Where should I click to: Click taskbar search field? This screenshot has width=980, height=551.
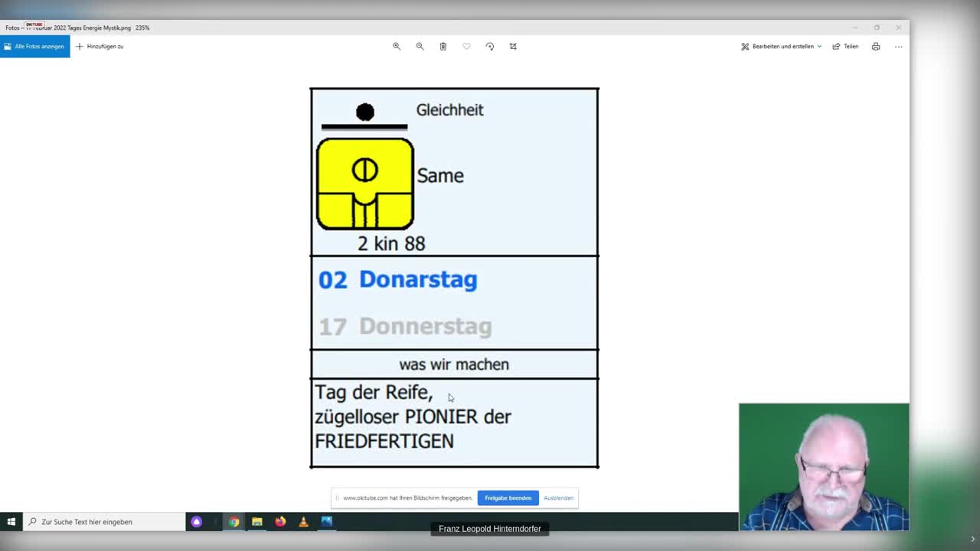click(x=104, y=522)
